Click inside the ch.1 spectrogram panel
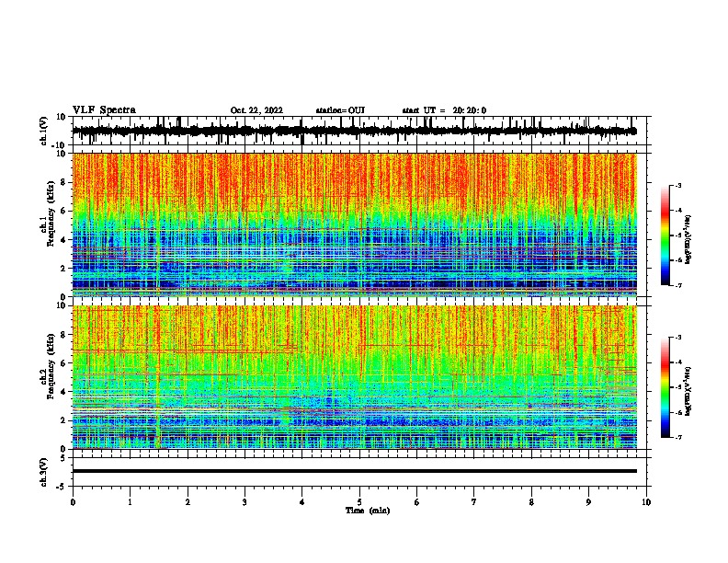The width and height of the screenshot is (728, 563). tap(354, 224)
